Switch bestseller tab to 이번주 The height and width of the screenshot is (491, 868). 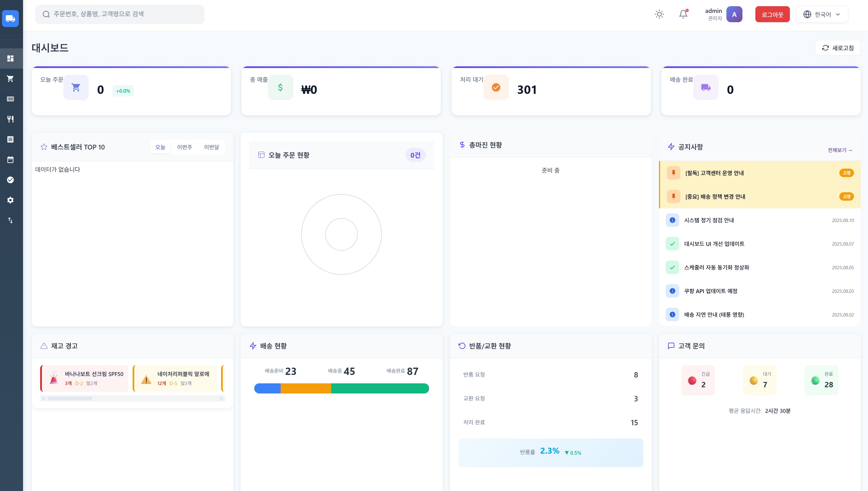click(184, 147)
